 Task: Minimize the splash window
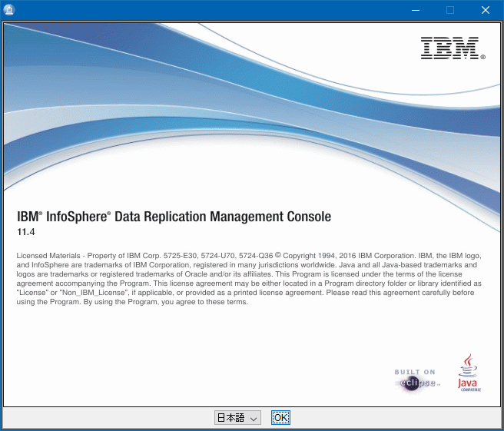click(416, 10)
